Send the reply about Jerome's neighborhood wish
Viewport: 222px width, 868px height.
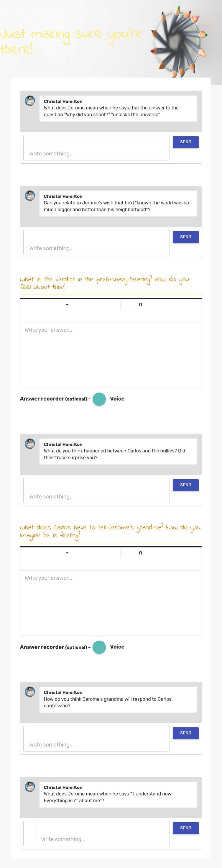point(185,237)
